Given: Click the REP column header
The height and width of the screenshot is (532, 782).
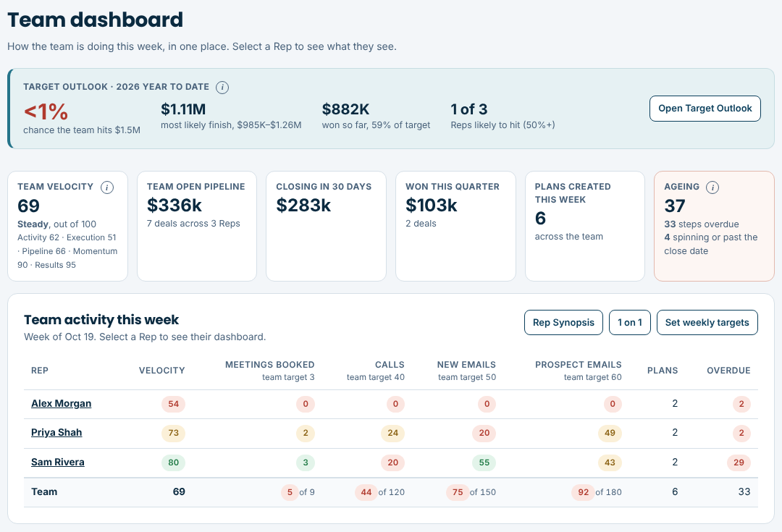Looking at the screenshot, I should tap(39, 371).
